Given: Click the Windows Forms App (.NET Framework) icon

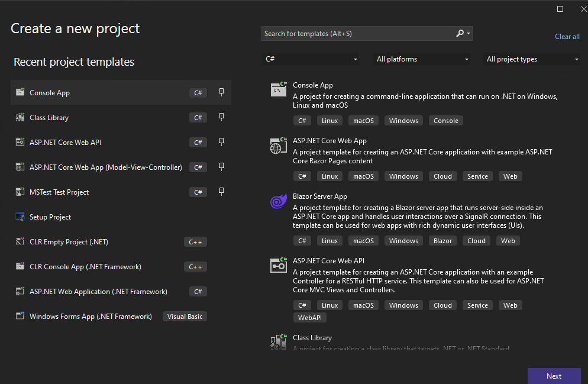Looking at the screenshot, I should point(20,316).
